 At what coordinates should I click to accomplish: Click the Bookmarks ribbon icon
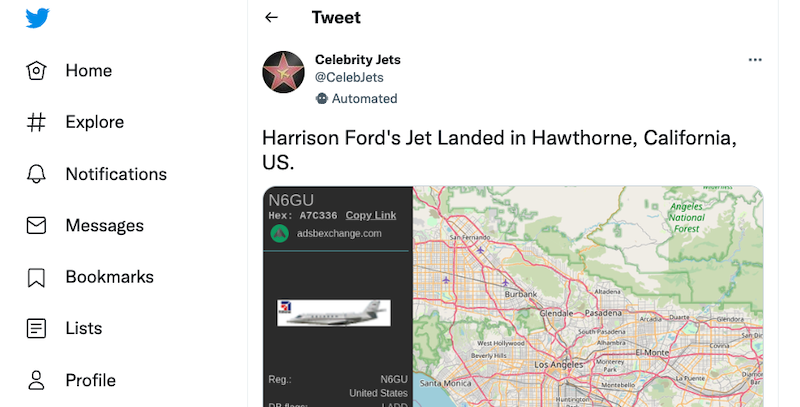[37, 277]
